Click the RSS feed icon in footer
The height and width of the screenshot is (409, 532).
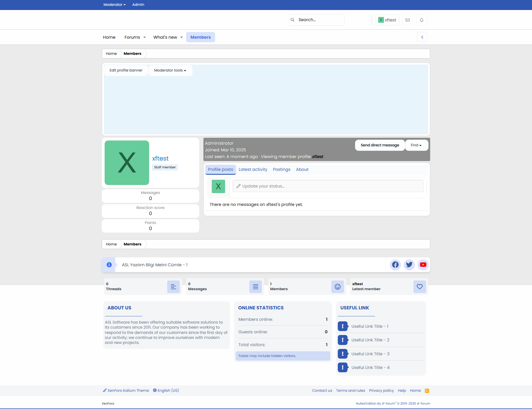click(x=427, y=391)
